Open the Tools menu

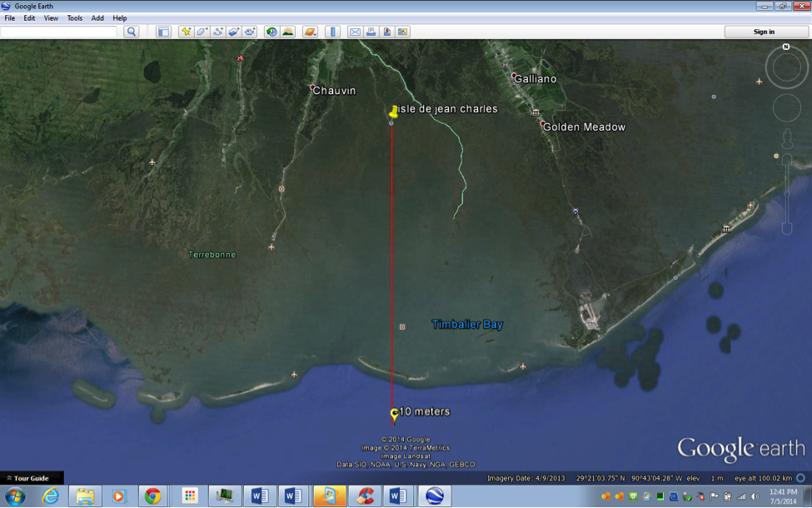click(x=74, y=17)
